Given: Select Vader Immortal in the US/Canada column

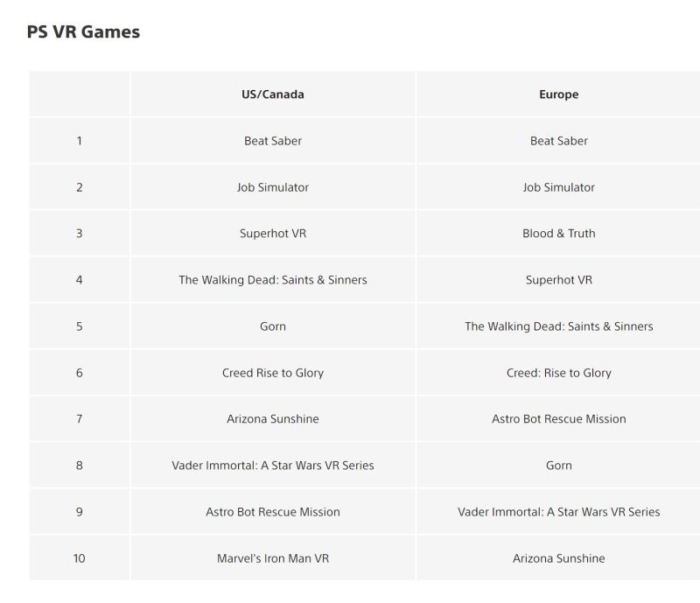Looking at the screenshot, I should pos(273,466).
